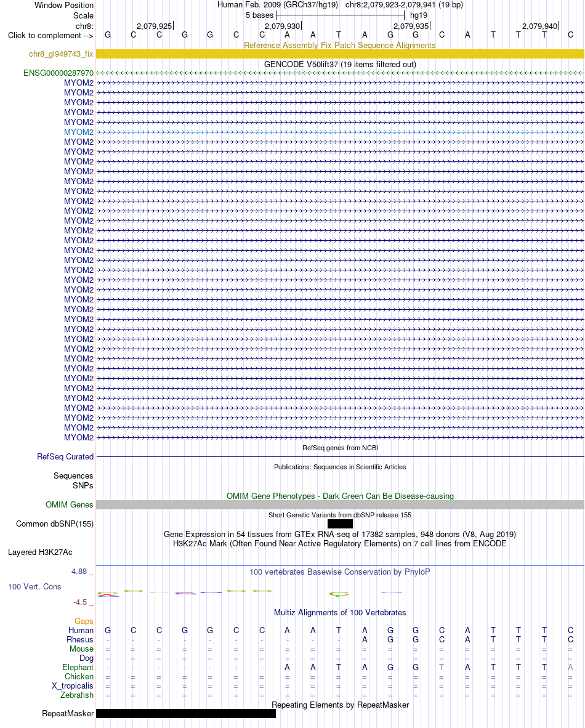Open the chr8_gl949743_fix track label
Image resolution: width=585 pixels, height=728 pixels.
[x=61, y=54]
